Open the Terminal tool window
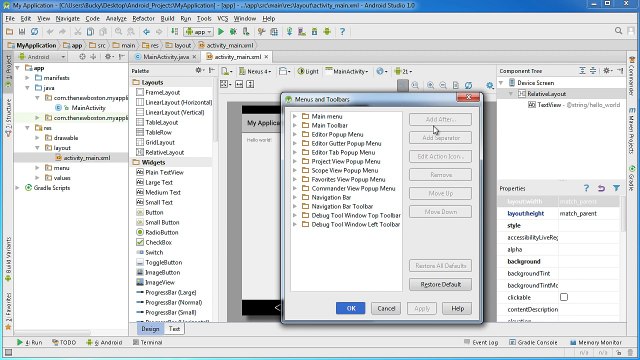This screenshot has width=640, height=360. [x=147, y=342]
